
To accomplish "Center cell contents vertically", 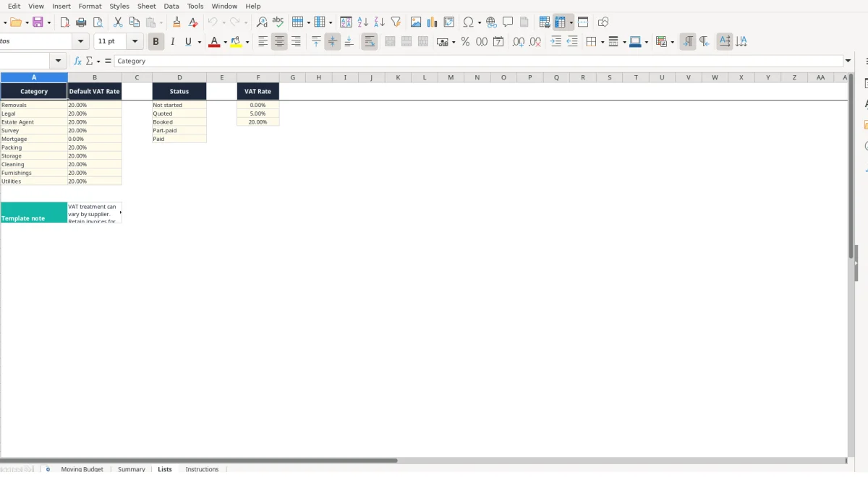I will click(333, 42).
